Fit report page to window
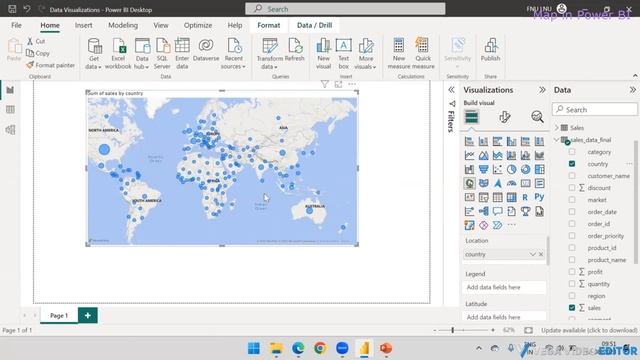Image resolution: width=640 pixels, height=360 pixels. [529, 330]
